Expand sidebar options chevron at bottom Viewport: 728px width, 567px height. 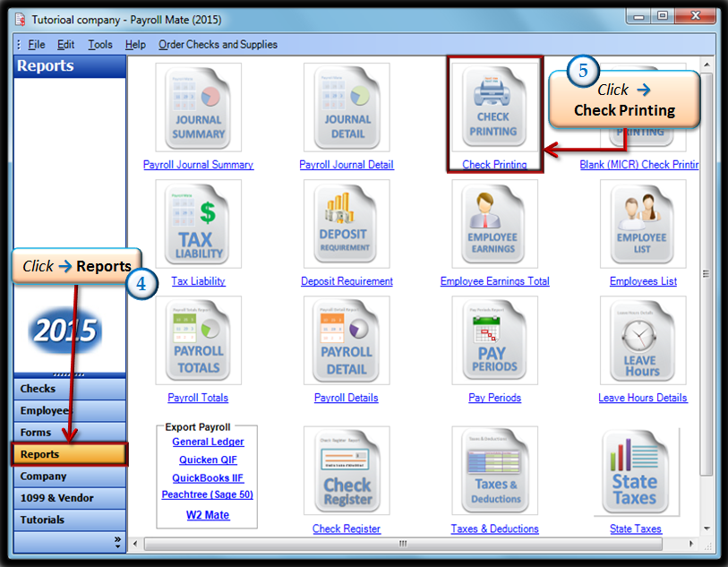(x=117, y=542)
